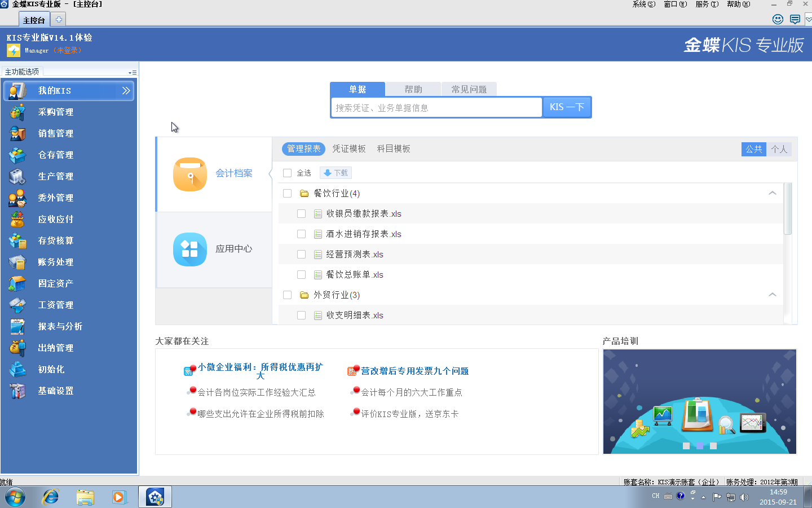Viewport: 812px width, 508px height.
Task: Click the smiley feedback icon
Action: click(778, 19)
